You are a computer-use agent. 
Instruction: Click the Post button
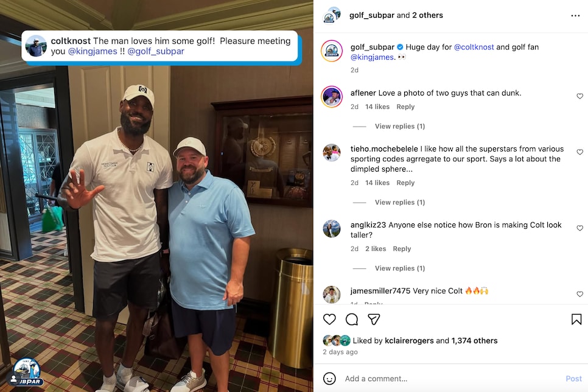573,379
